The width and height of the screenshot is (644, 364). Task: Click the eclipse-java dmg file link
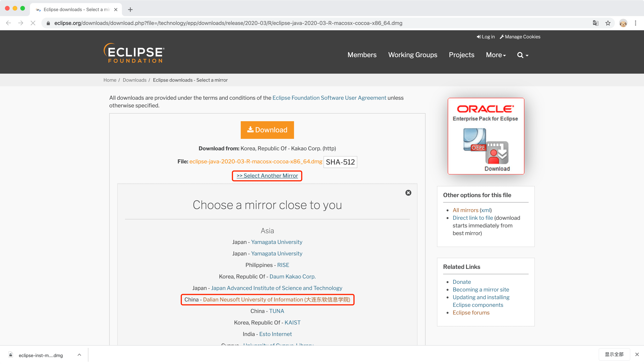click(x=256, y=162)
